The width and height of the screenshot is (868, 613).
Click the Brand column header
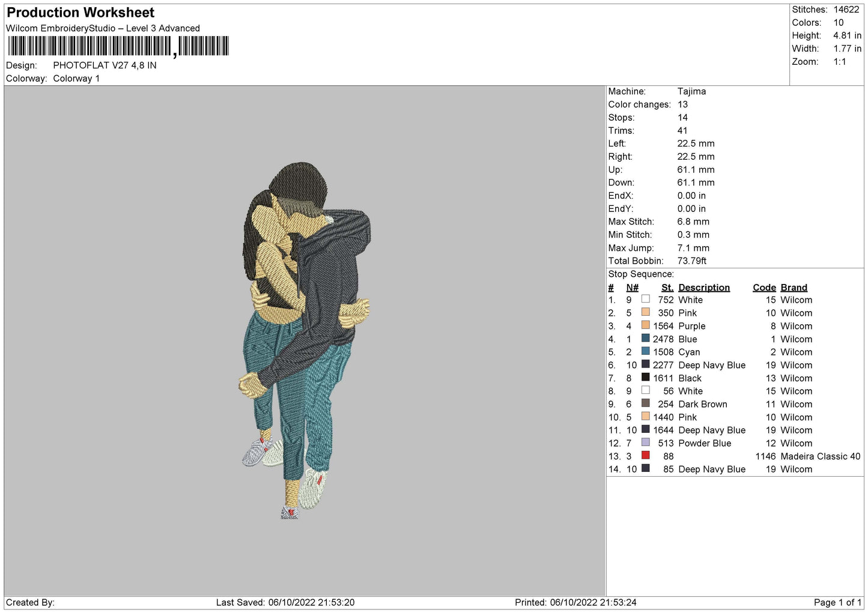coord(794,288)
